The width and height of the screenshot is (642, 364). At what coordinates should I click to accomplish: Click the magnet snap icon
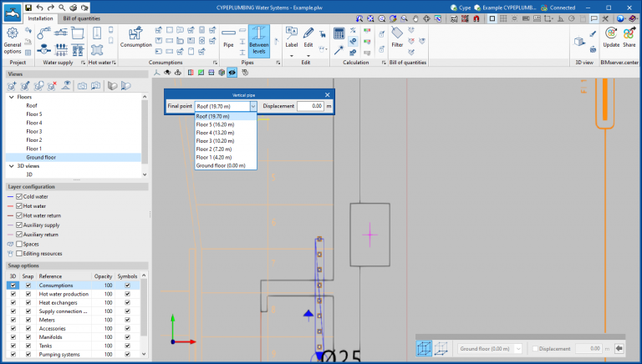[476, 18]
